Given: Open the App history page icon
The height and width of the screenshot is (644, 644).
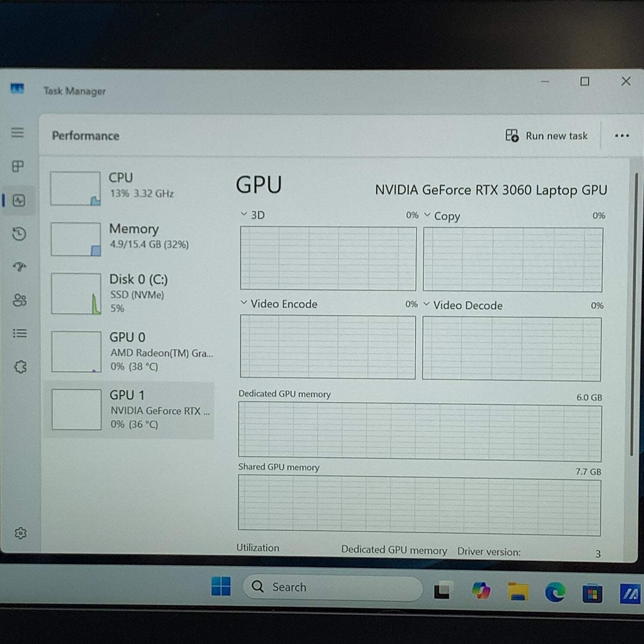Looking at the screenshot, I should click(x=19, y=234).
